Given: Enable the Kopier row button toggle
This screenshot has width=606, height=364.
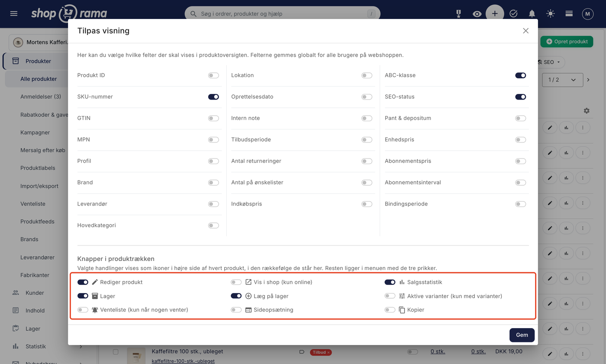Looking at the screenshot, I should point(390,310).
